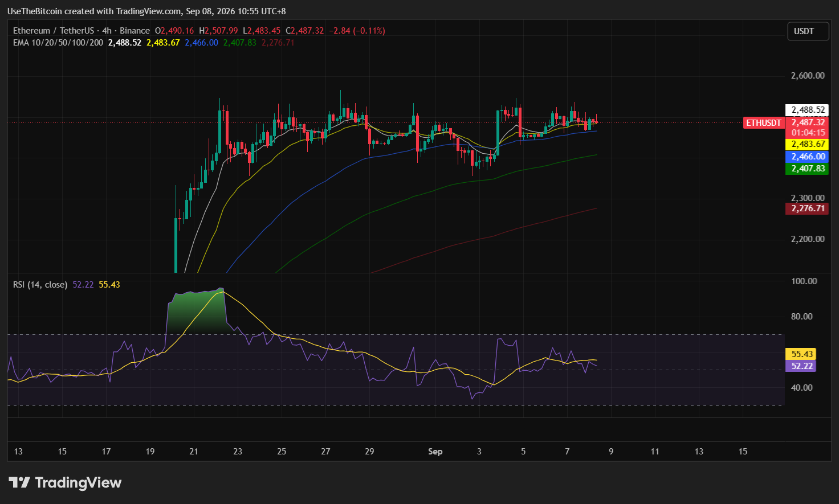839x504 pixels.
Task: Click the Sep label on time axis
Action: click(x=435, y=452)
